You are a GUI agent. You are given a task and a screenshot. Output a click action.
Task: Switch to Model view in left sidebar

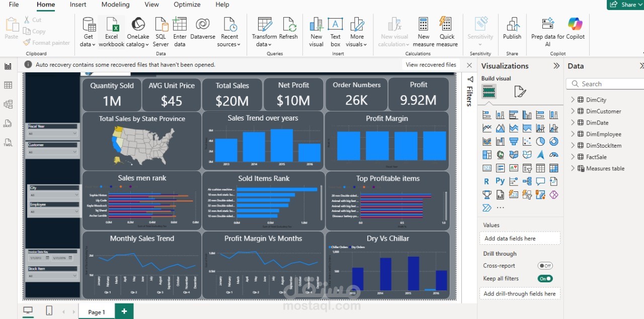point(8,104)
